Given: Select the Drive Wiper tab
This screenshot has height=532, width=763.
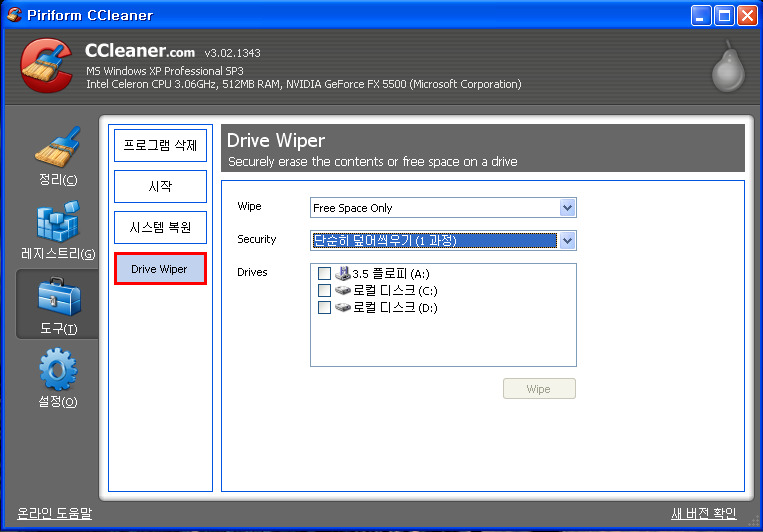Looking at the screenshot, I should (160, 269).
